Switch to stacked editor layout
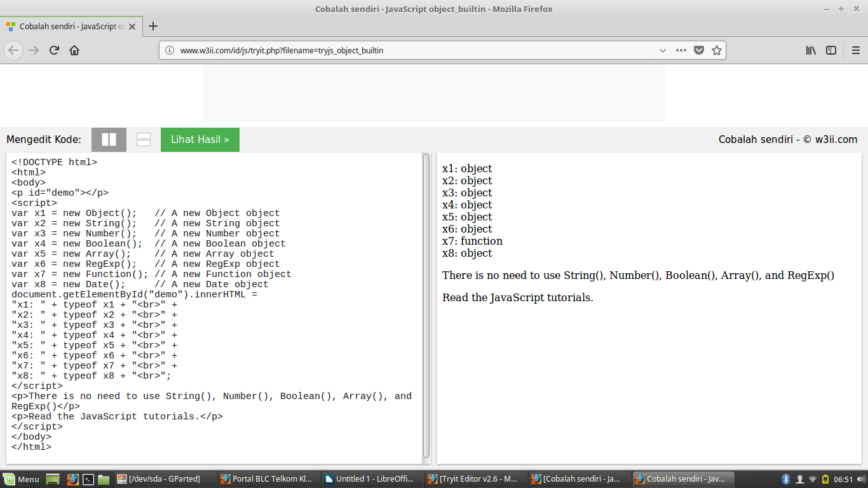868x488 pixels. (144, 140)
